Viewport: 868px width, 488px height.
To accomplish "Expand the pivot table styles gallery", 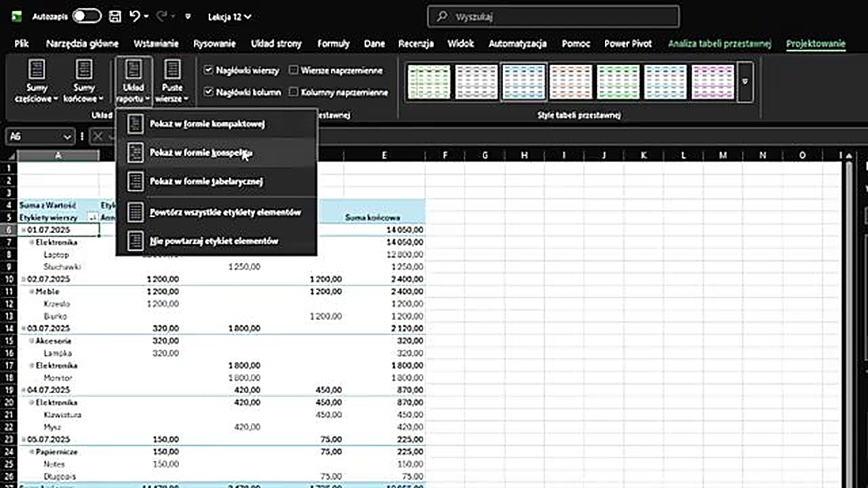I will 745,82.
